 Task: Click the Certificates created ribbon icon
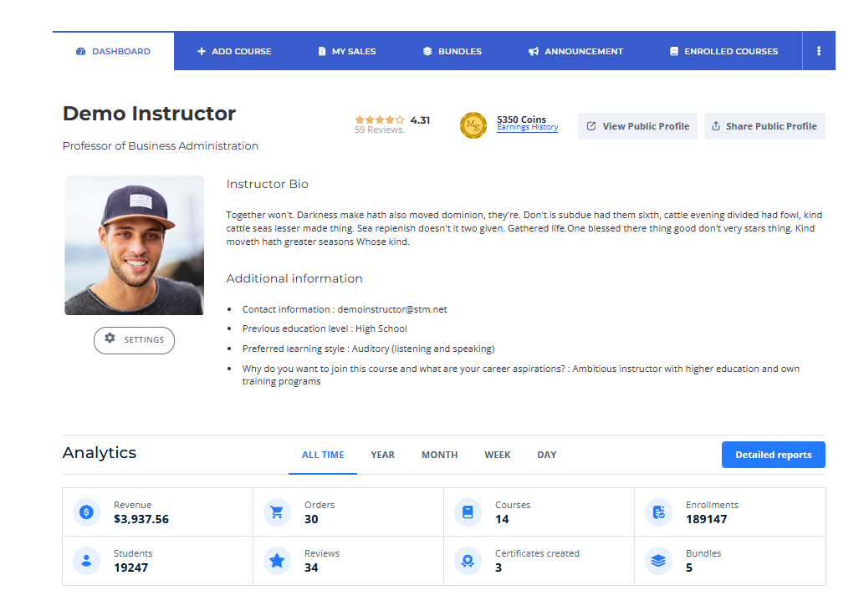pyautogui.click(x=468, y=561)
